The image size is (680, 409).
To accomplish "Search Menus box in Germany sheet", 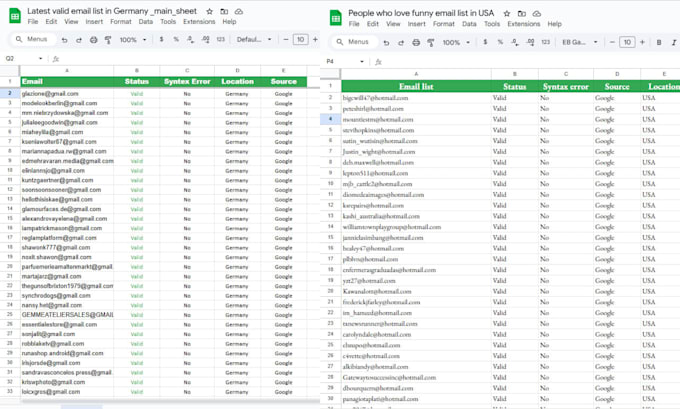I will 33,39.
